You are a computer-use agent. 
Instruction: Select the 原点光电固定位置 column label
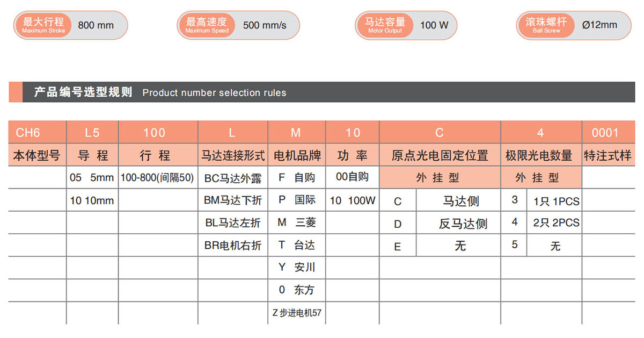tap(440, 156)
